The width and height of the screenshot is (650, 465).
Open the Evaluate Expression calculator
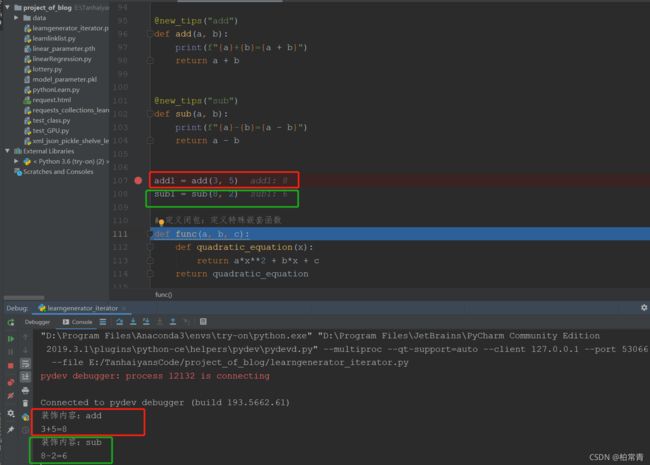click(x=203, y=322)
